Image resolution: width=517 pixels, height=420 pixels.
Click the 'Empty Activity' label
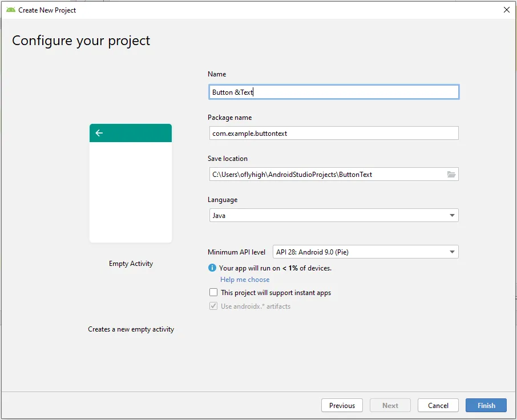[131, 264]
